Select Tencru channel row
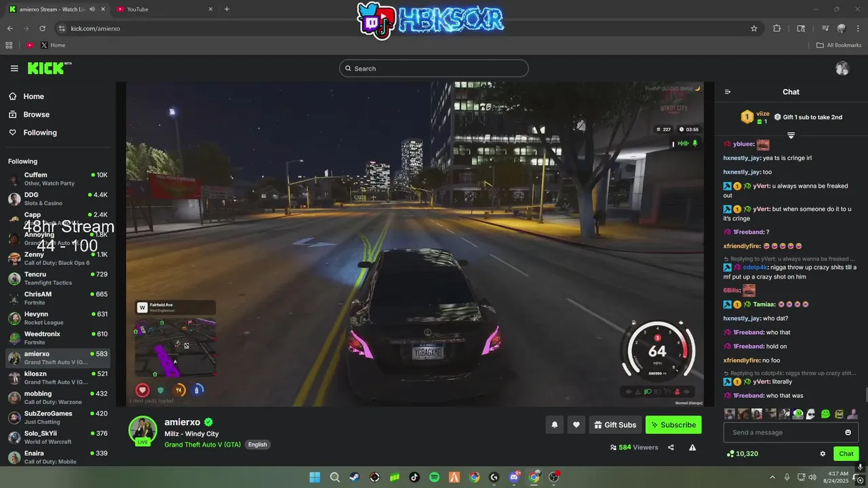This screenshot has height=488, width=868. (x=58, y=279)
